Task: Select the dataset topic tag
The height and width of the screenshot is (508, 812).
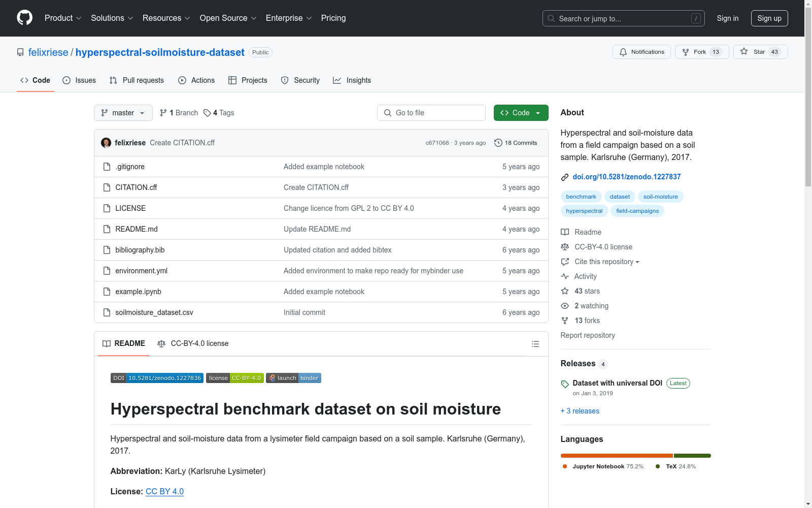Action: (x=620, y=197)
